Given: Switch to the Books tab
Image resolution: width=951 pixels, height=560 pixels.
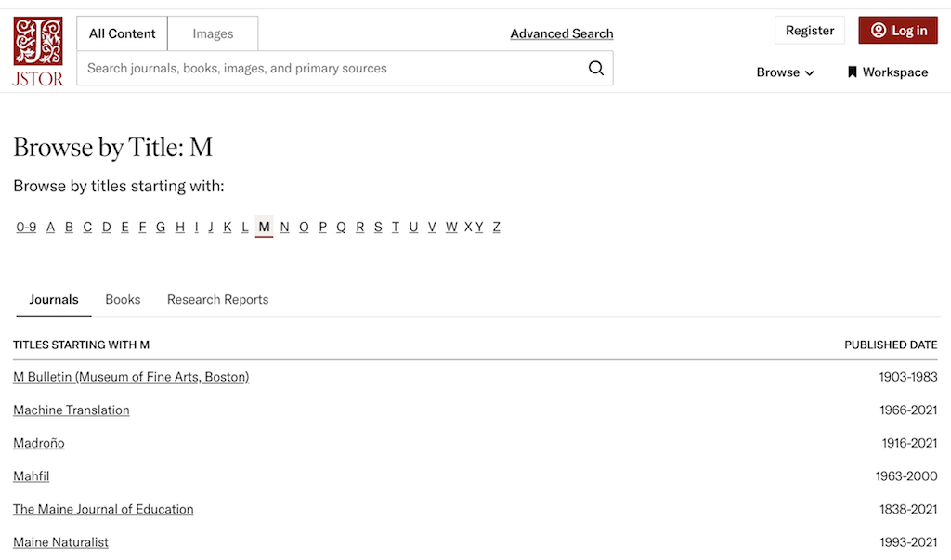Looking at the screenshot, I should tap(123, 299).
